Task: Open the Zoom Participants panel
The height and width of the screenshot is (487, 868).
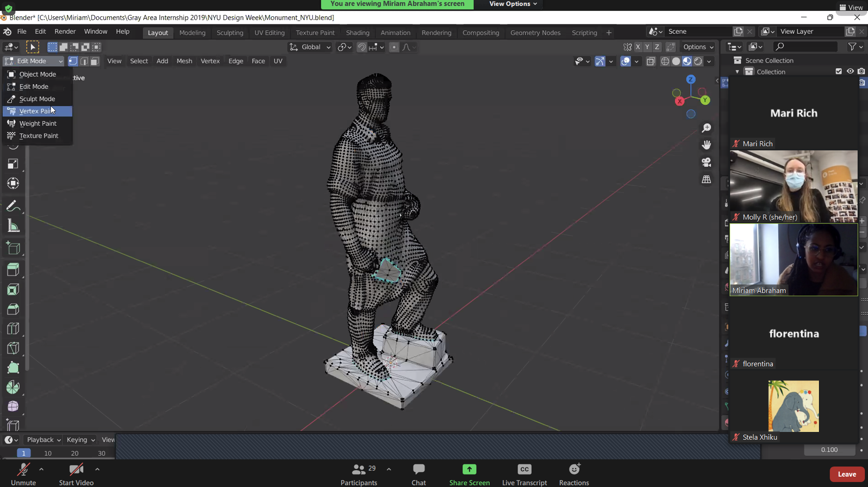Action: click(358, 474)
